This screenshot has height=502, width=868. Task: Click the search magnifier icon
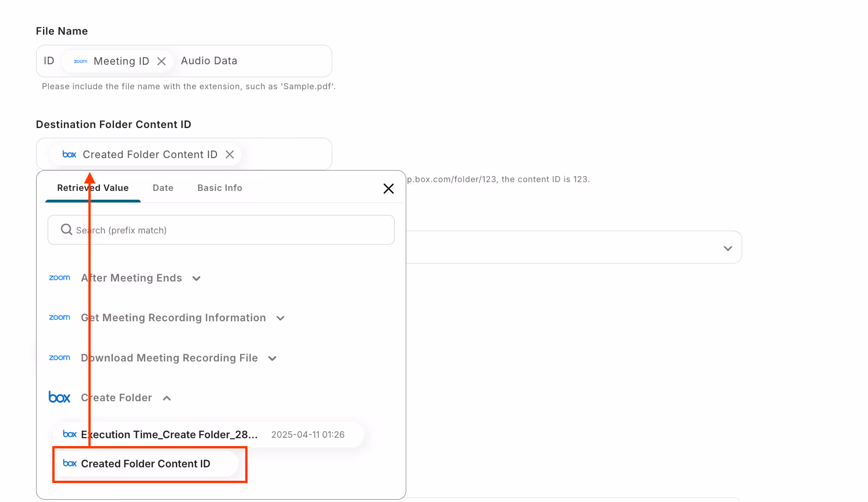coord(67,230)
